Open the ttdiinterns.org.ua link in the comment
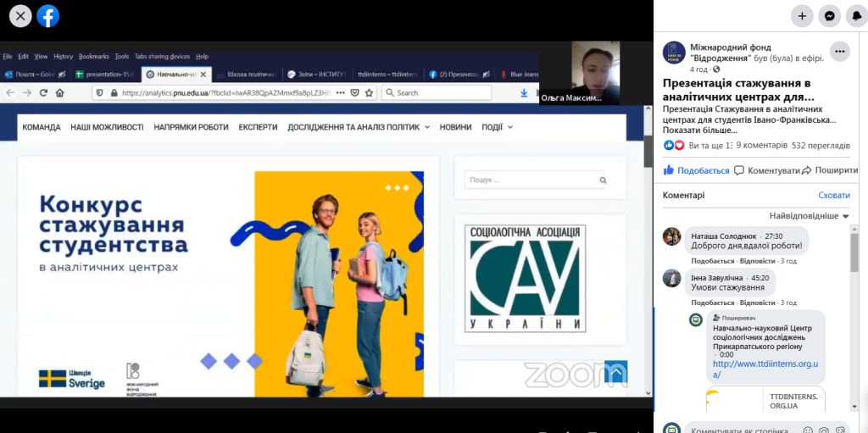Viewport: 868px width, 433px height. click(765, 369)
